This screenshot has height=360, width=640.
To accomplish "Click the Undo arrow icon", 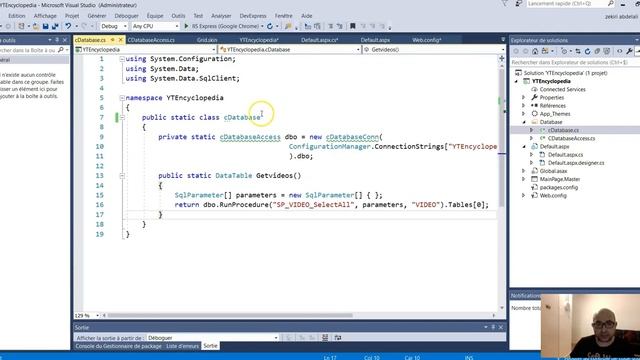I will (x=68, y=26).
